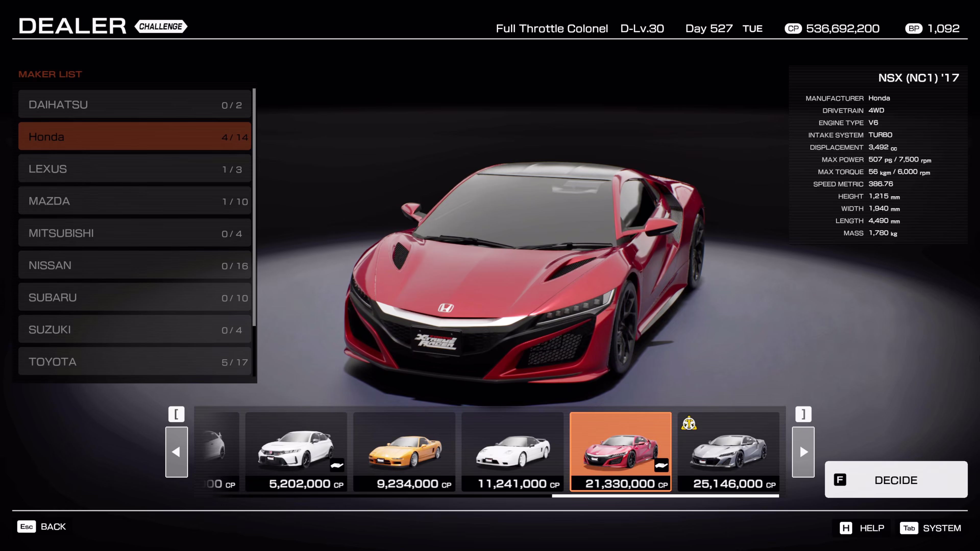980x551 pixels.
Task: Click the CP currency badge in the header
Action: point(794,29)
